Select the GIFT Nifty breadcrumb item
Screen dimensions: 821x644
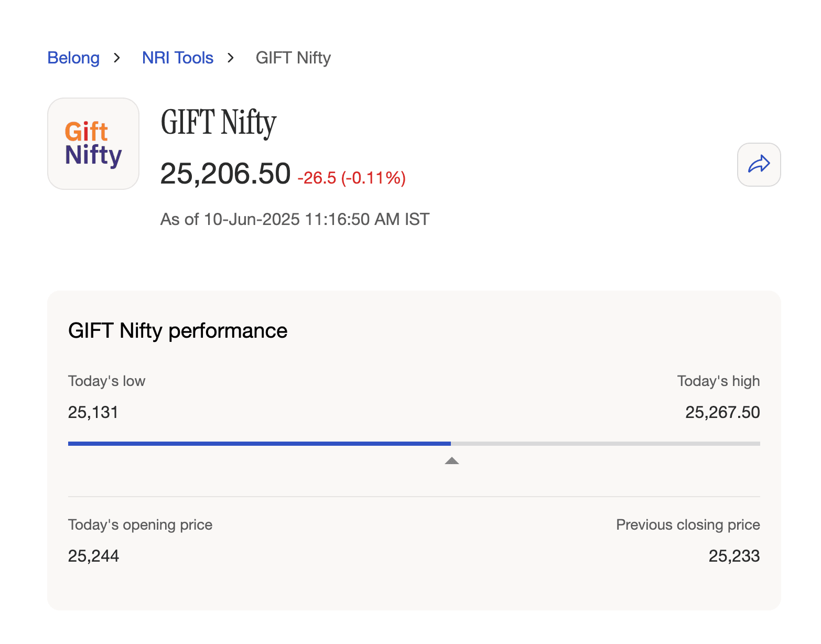point(293,58)
